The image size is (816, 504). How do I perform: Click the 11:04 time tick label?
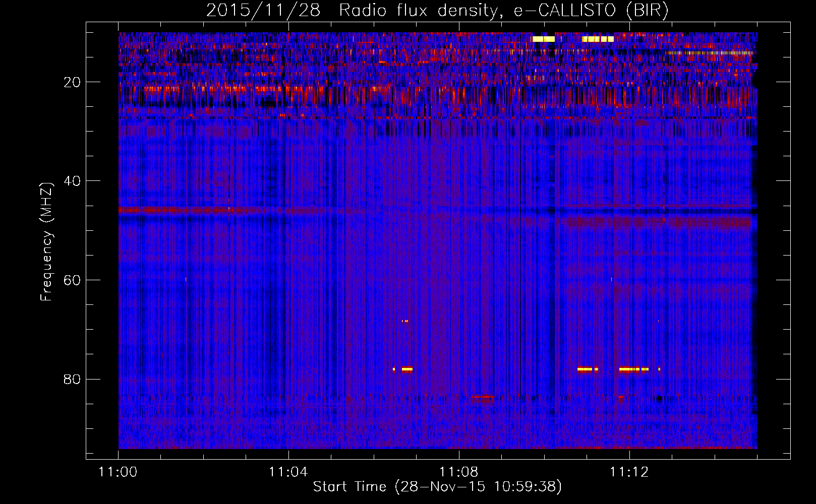pyautogui.click(x=288, y=472)
